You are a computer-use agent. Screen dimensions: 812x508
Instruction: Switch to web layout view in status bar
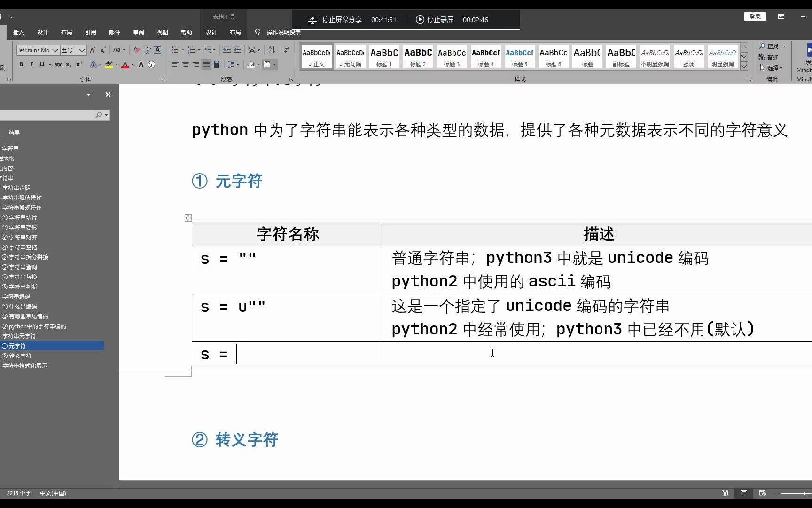(x=762, y=493)
